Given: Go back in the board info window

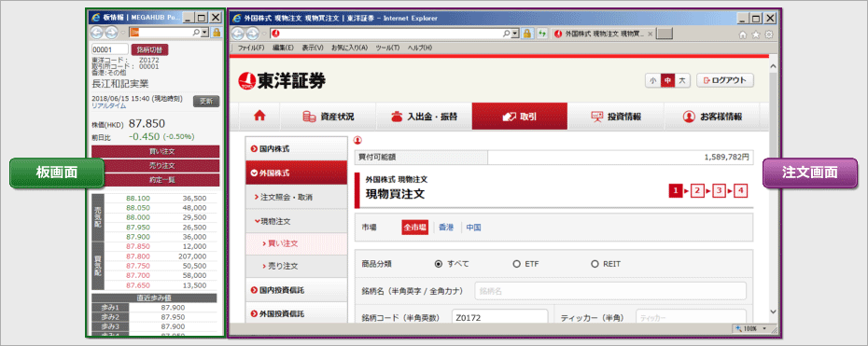Looking at the screenshot, I should click(96, 33).
